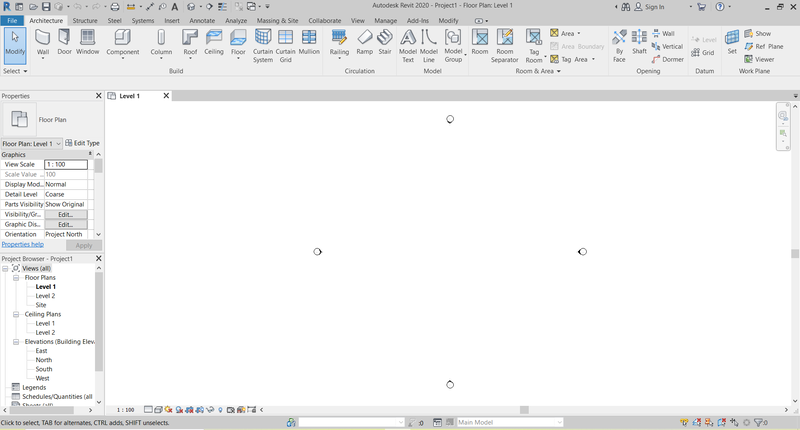Toggle Show work plane
The height and width of the screenshot is (430, 800).
(x=758, y=33)
